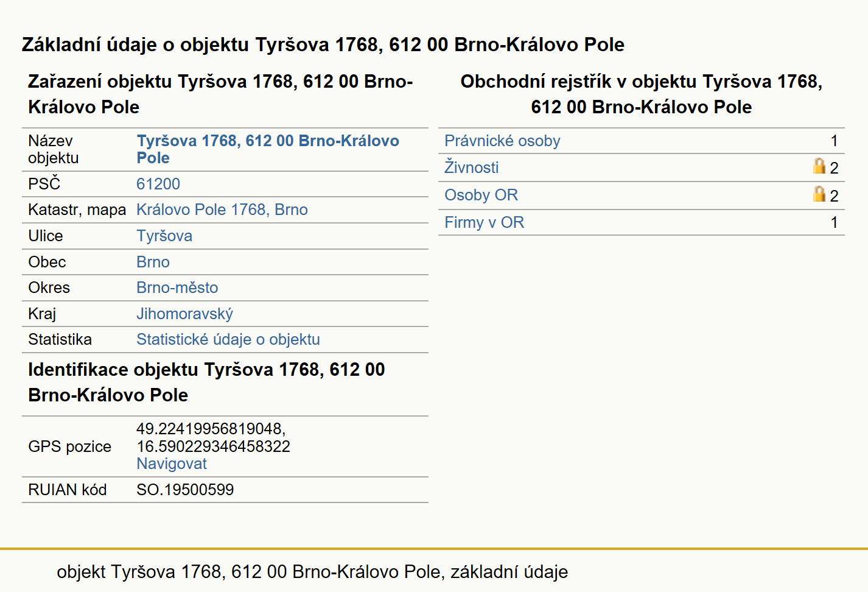The image size is (868, 592).
Task: Click the Obchodní rejstřík section heading
Action: (642, 94)
